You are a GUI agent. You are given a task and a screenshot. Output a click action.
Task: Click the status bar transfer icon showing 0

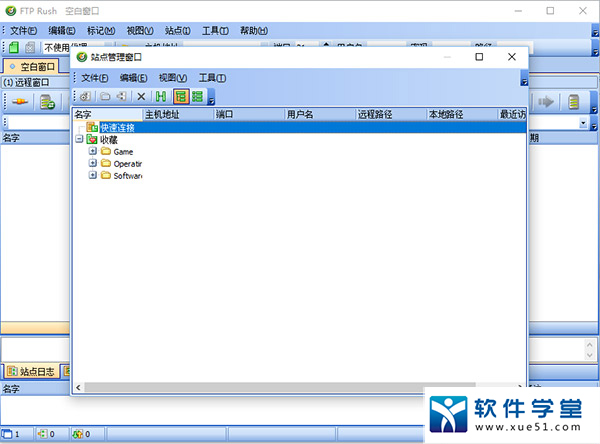click(42, 434)
